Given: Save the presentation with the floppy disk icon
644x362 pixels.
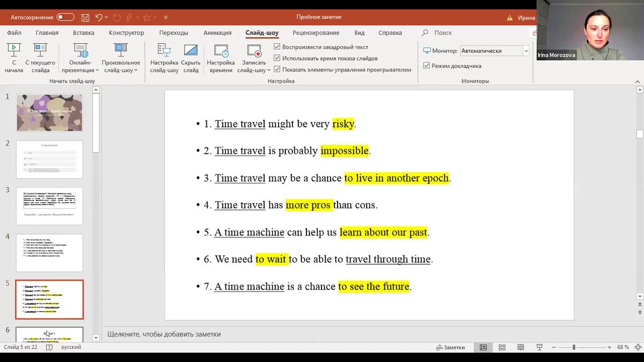Looking at the screenshot, I should [85, 17].
